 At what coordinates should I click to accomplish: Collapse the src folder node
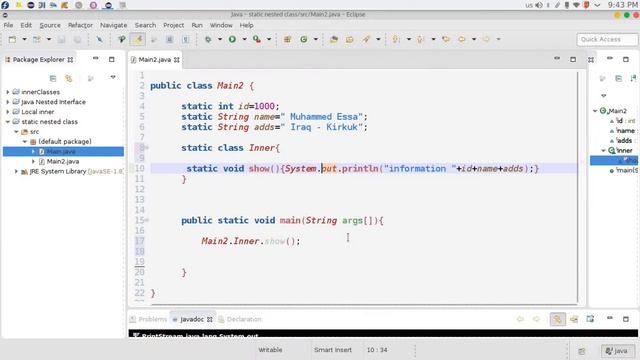coord(16,131)
